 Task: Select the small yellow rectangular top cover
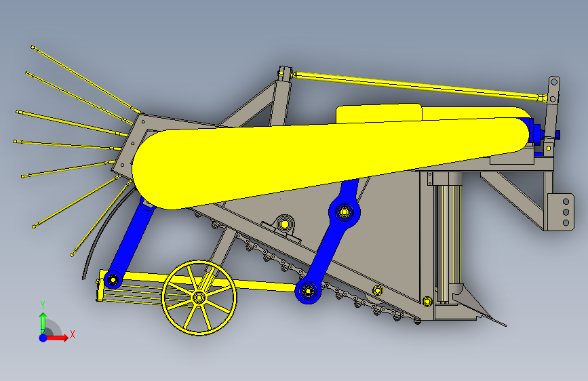(378, 113)
